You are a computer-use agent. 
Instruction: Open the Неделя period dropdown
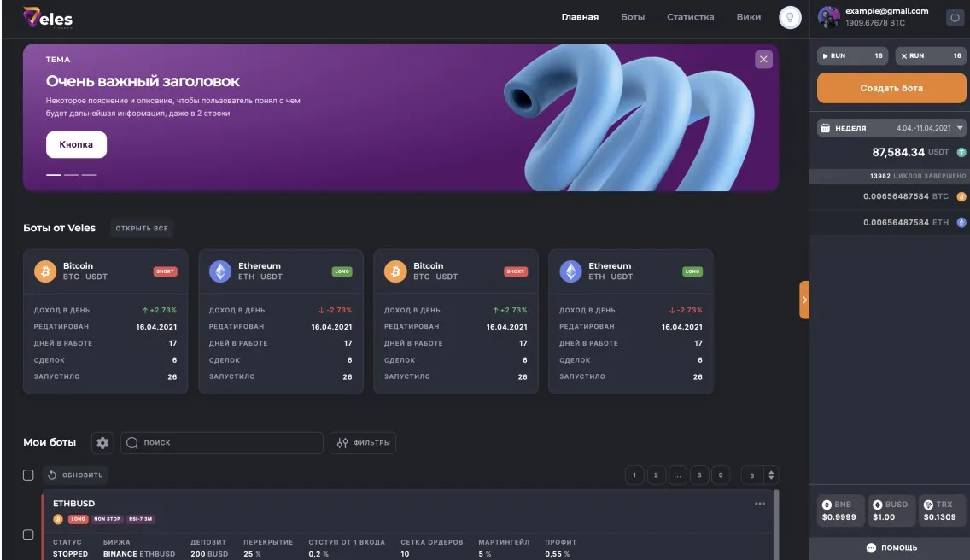click(891, 128)
